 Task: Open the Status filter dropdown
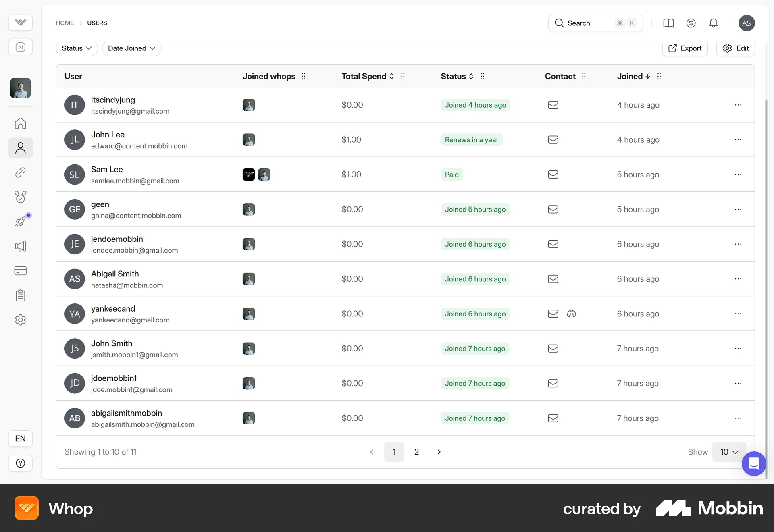coord(77,48)
